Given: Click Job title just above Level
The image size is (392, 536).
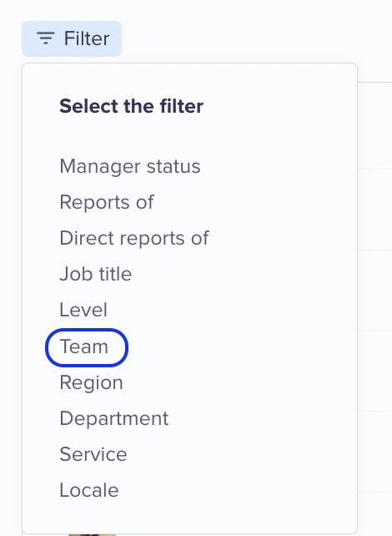Looking at the screenshot, I should (96, 274).
